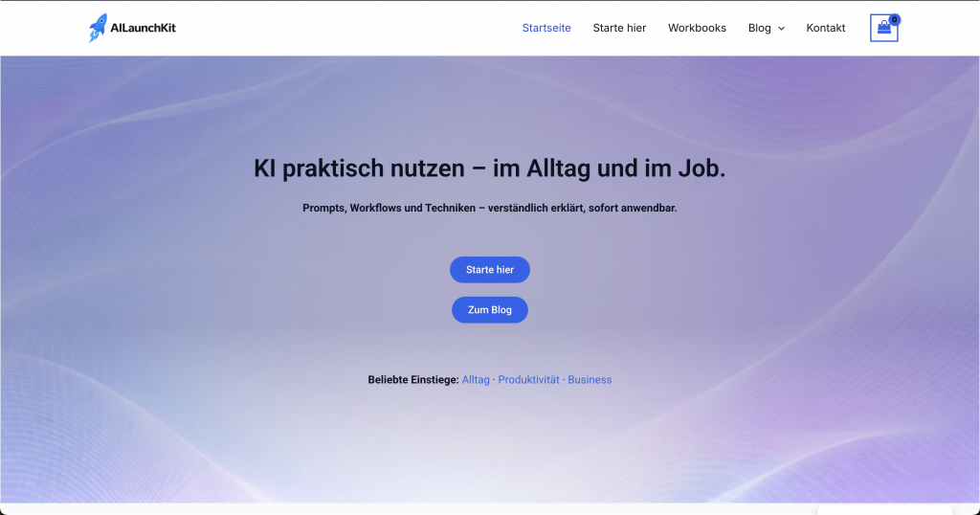The height and width of the screenshot is (515, 980).
Task: Open the Kontakt page from navigation
Action: [x=825, y=28]
